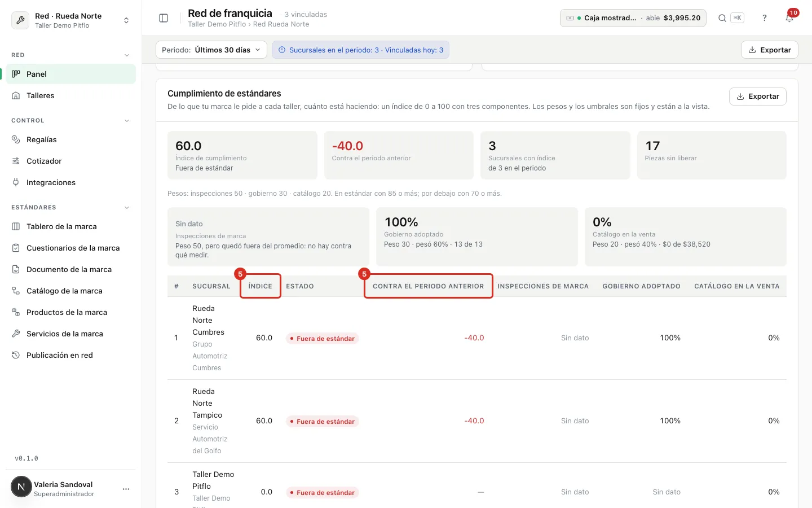Open the notifications bell icon
The image size is (812, 508).
789,18
